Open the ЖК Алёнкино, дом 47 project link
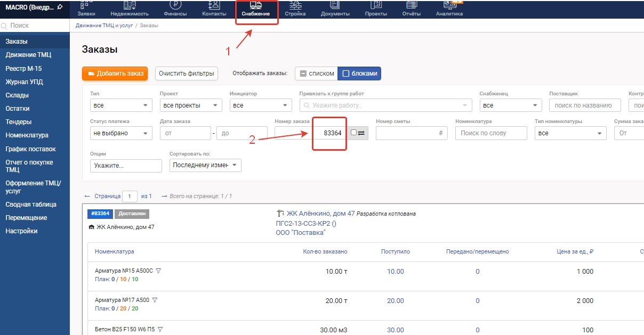 320,214
